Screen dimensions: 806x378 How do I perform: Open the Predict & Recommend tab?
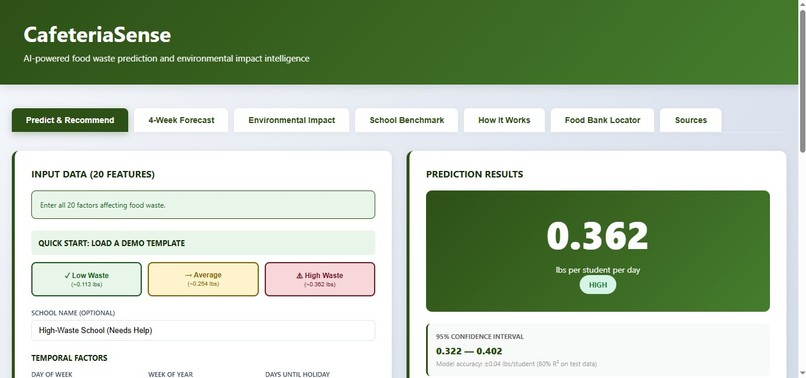pyautogui.click(x=70, y=120)
